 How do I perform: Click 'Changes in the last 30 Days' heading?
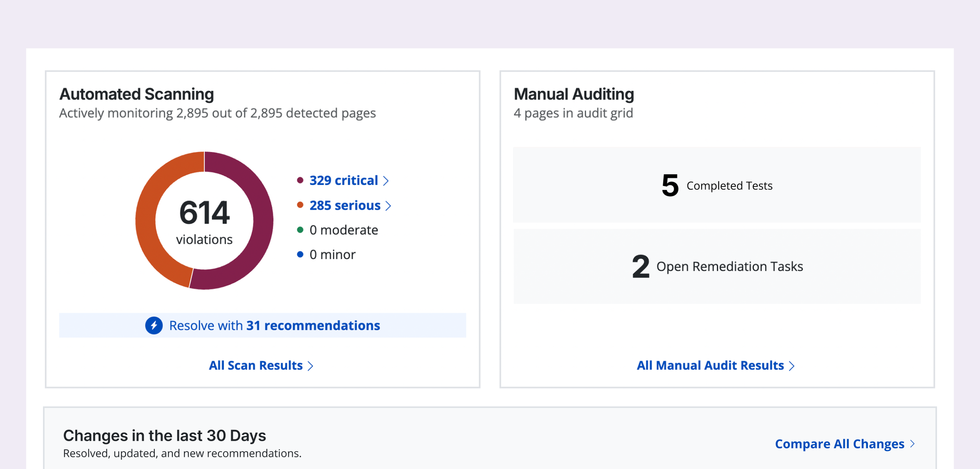click(x=165, y=435)
